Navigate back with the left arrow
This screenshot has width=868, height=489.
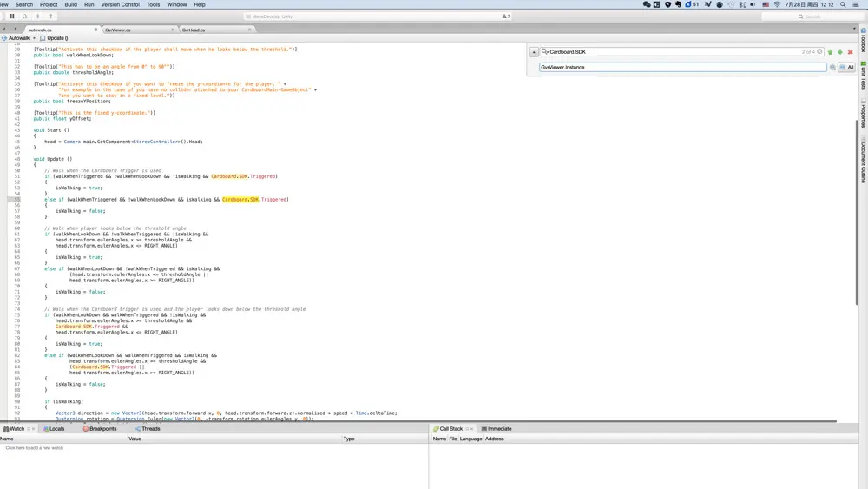click(4, 30)
